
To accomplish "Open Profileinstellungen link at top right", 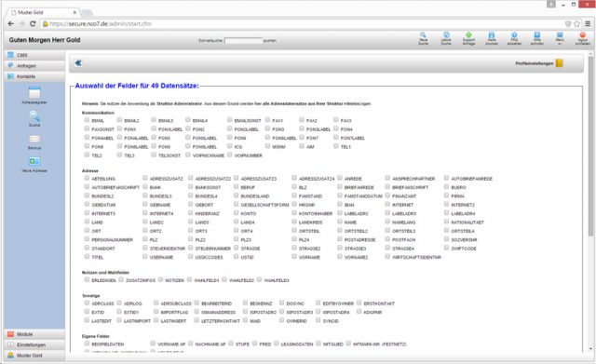I will pos(534,63).
